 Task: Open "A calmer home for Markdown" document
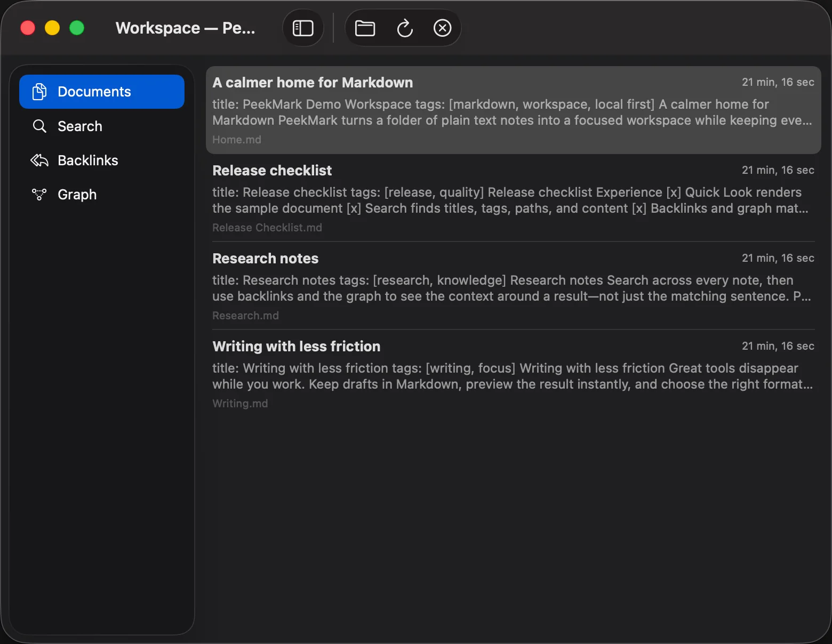[x=513, y=110]
